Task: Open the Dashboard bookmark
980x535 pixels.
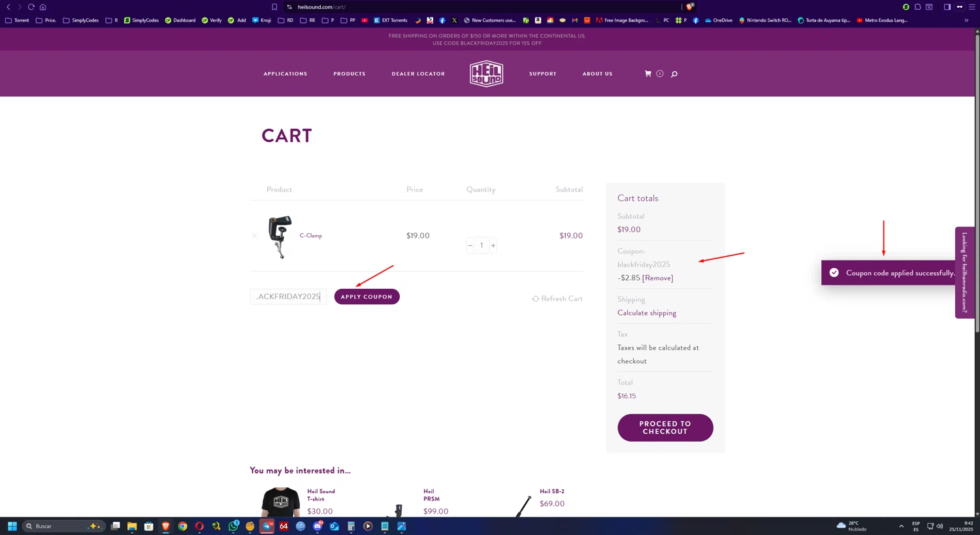Action: point(180,20)
